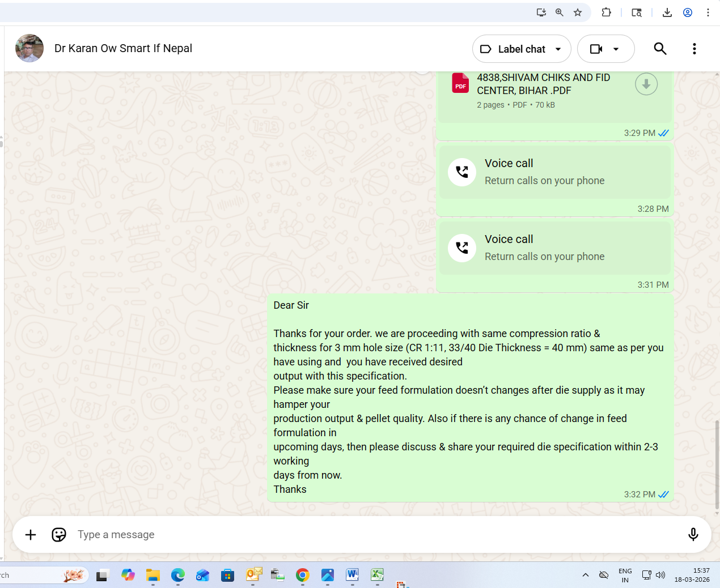This screenshot has height=588, width=720.
Task: Bookmark this page with the star icon
Action: [x=578, y=12]
